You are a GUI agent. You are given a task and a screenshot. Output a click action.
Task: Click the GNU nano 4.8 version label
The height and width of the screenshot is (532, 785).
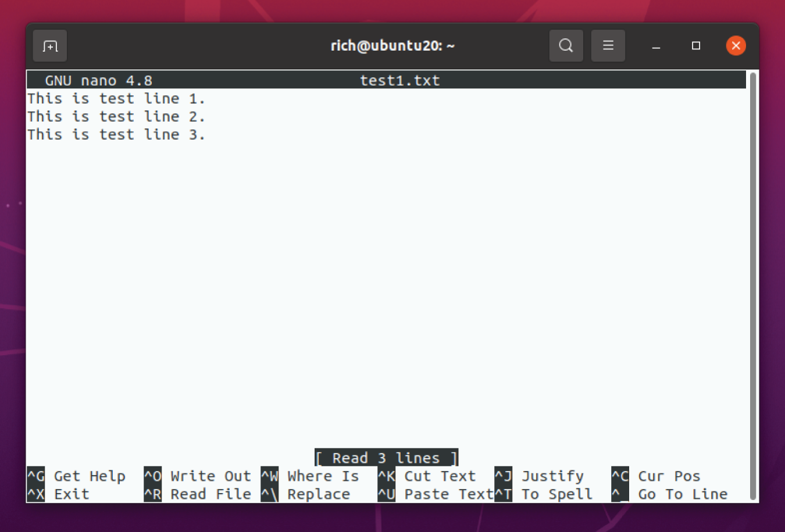98,80
